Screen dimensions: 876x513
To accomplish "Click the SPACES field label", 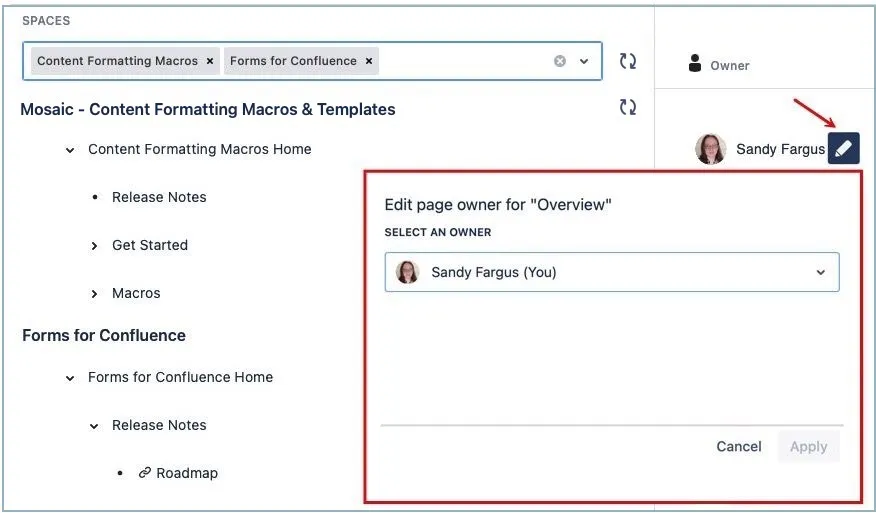I will pos(46,21).
